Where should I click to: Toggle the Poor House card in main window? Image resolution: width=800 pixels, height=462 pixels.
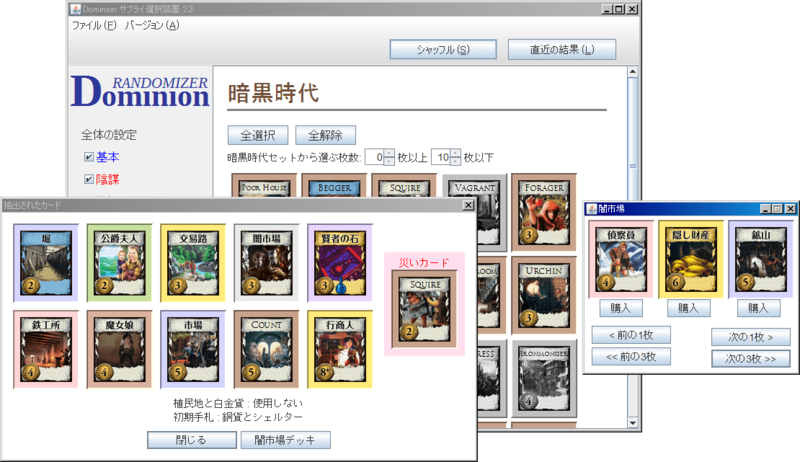click(264, 186)
